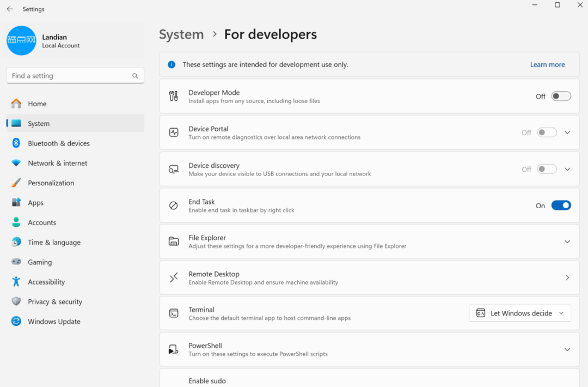588x387 pixels.
Task: Click the Remote Desktop arrows icon
Action: [x=174, y=278]
